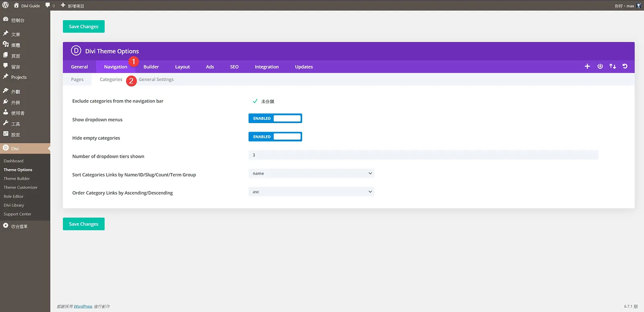Click the Projects pin icon in sidebar
644x312 pixels.
pos(6,76)
